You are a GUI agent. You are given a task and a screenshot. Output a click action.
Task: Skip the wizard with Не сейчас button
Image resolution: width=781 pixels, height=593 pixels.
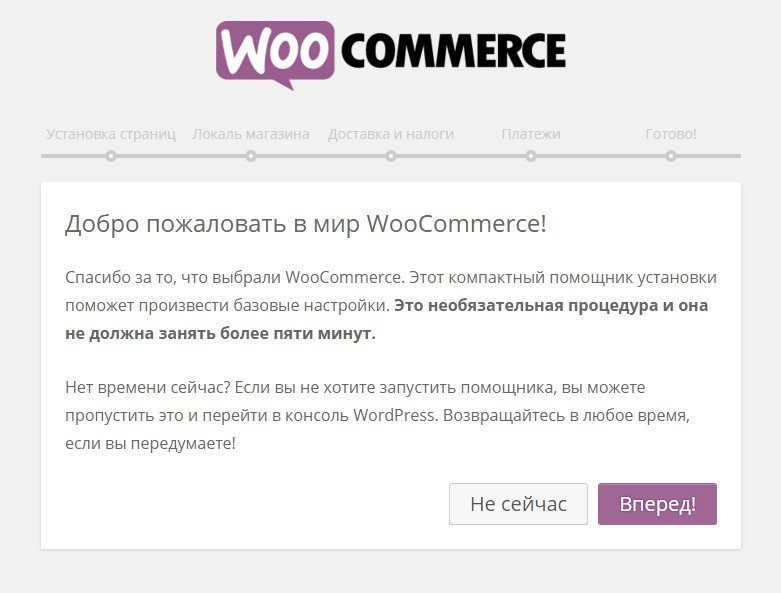(x=519, y=504)
